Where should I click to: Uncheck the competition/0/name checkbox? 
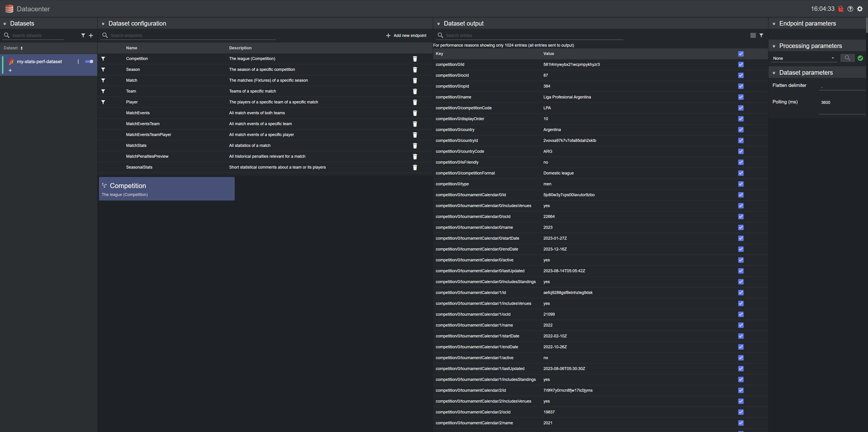[x=741, y=97]
